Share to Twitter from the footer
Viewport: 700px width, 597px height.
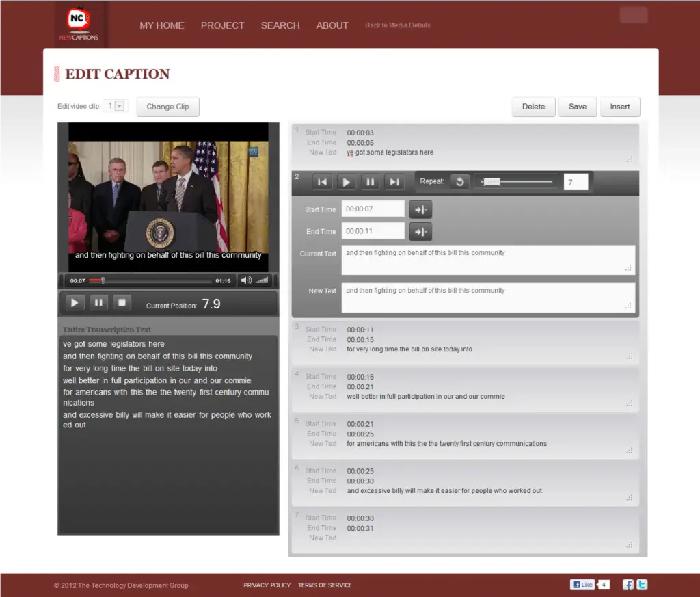point(642,585)
